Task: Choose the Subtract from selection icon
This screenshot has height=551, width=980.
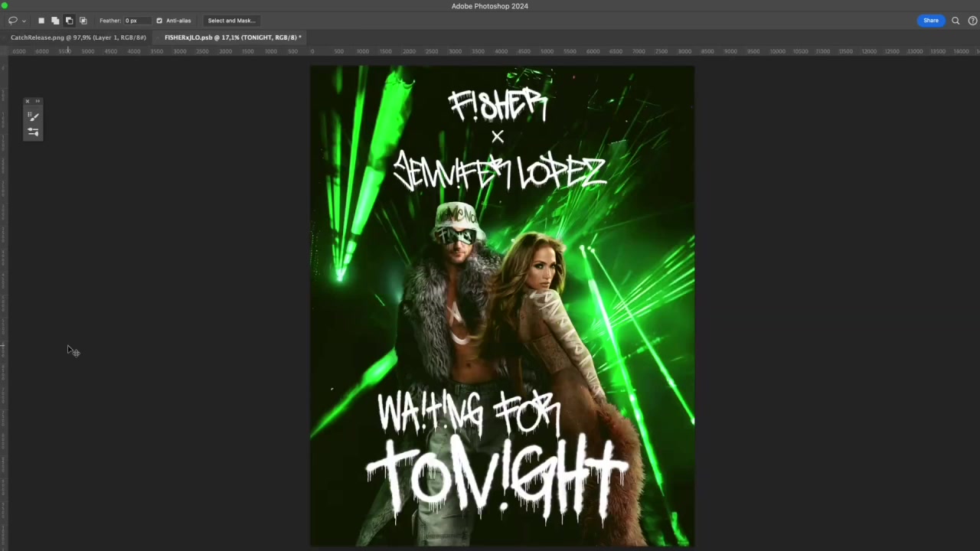Action: click(69, 21)
